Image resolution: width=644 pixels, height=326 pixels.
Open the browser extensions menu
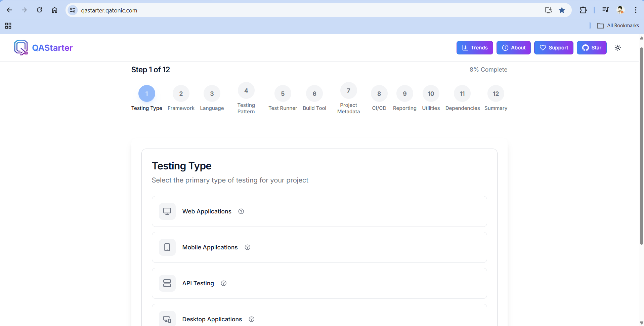[583, 10]
